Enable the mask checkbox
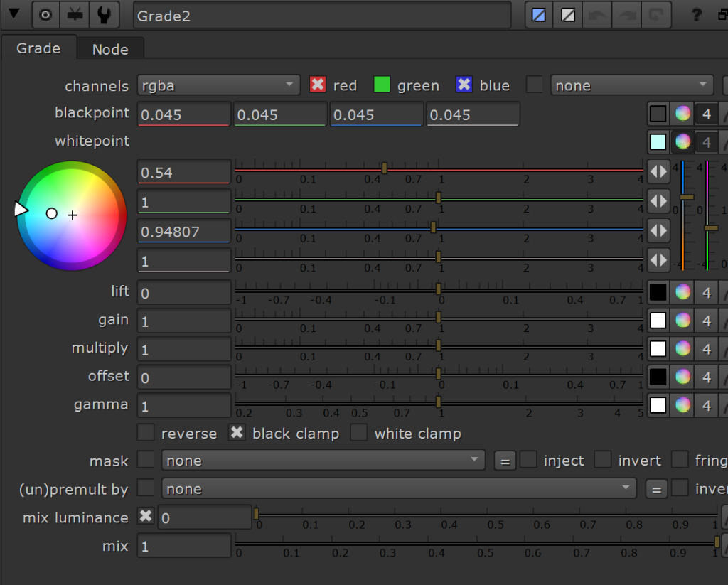This screenshot has width=728, height=585. click(x=146, y=460)
